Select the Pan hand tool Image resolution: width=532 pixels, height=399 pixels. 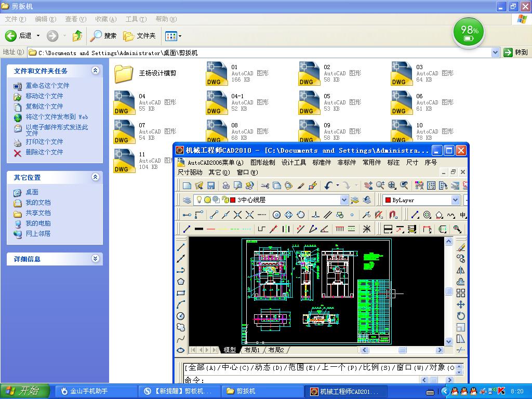coord(368,185)
